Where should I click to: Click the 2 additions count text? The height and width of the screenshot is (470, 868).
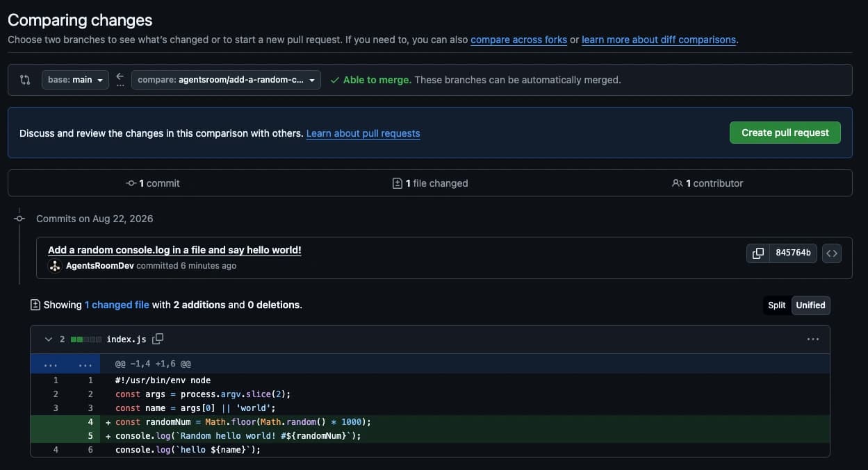tap(199, 305)
